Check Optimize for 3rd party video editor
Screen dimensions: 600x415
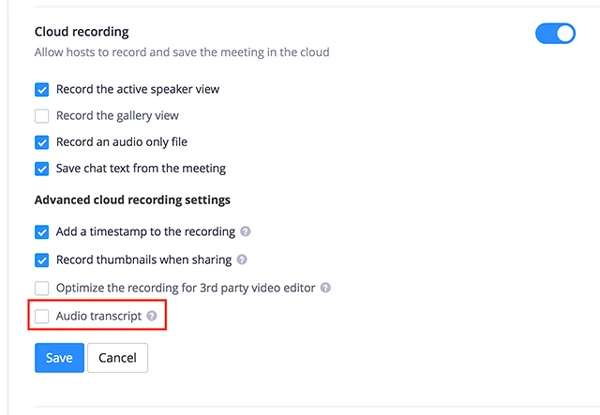[x=42, y=288]
